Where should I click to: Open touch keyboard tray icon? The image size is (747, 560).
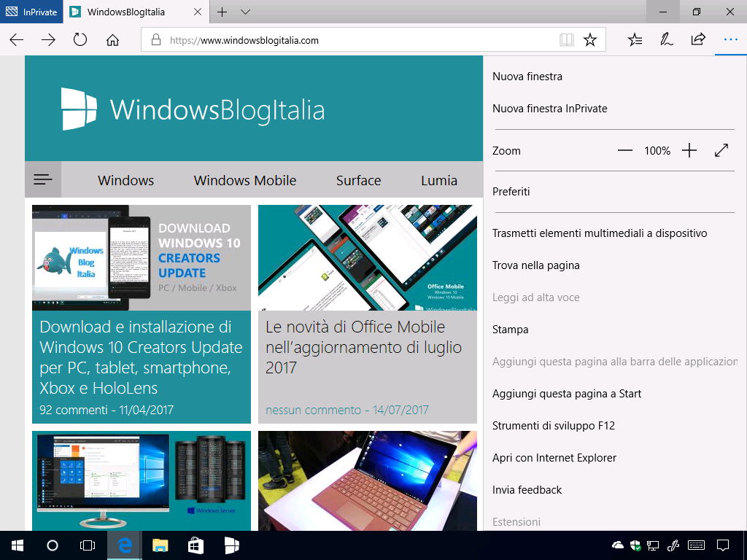697,545
